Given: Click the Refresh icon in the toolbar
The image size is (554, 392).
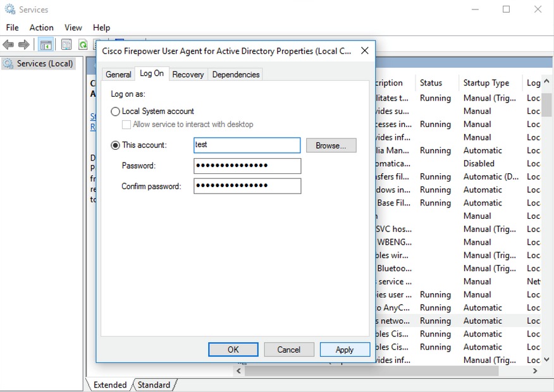Looking at the screenshot, I should [x=83, y=44].
